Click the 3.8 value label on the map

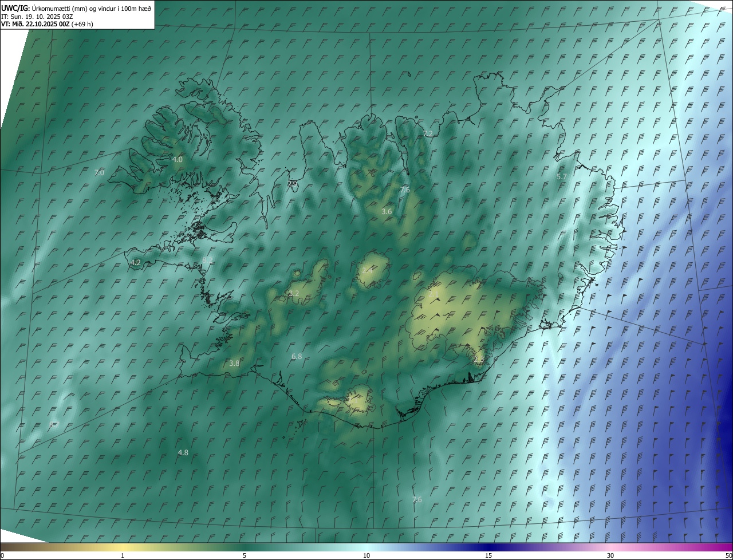(x=234, y=363)
